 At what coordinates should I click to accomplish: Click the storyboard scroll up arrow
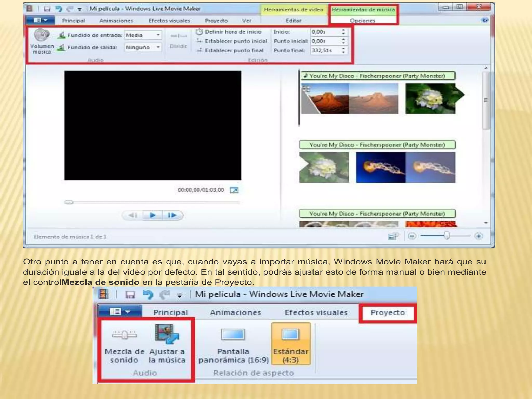pos(486,68)
